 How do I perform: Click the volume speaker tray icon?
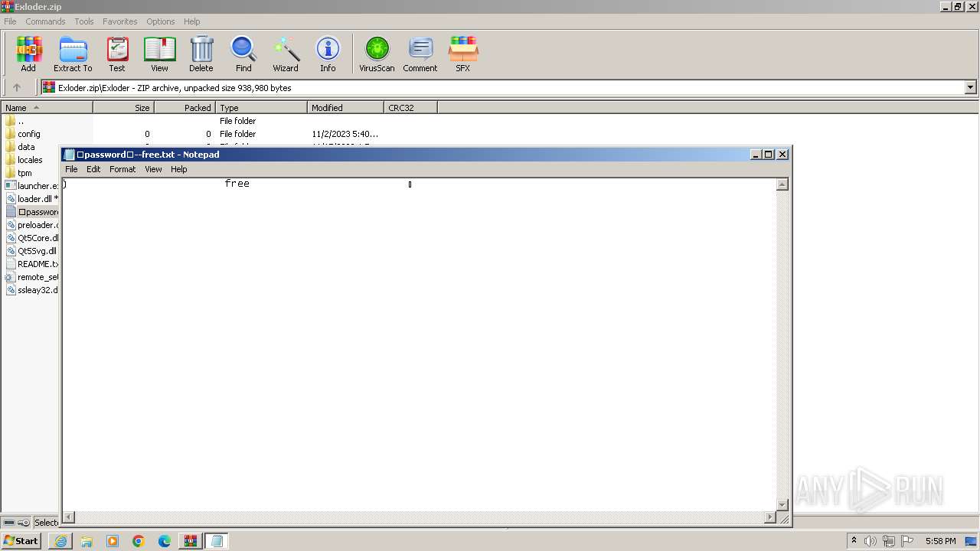point(871,541)
